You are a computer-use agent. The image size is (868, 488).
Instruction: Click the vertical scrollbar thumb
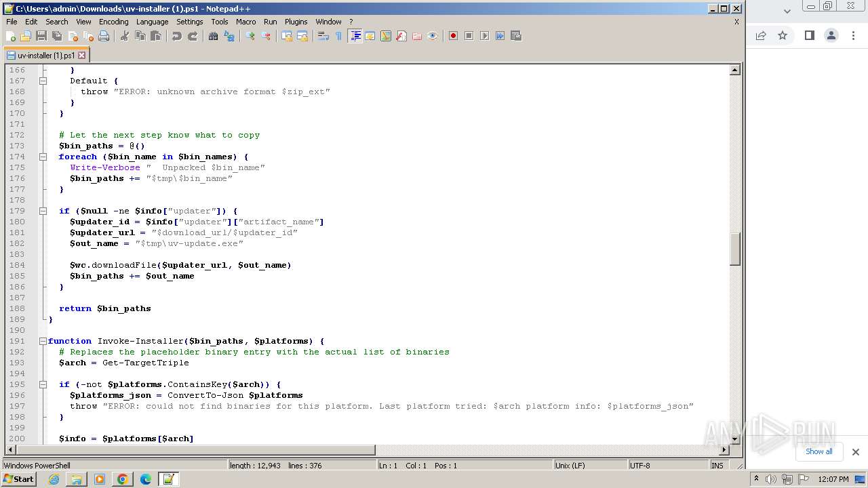tap(734, 248)
